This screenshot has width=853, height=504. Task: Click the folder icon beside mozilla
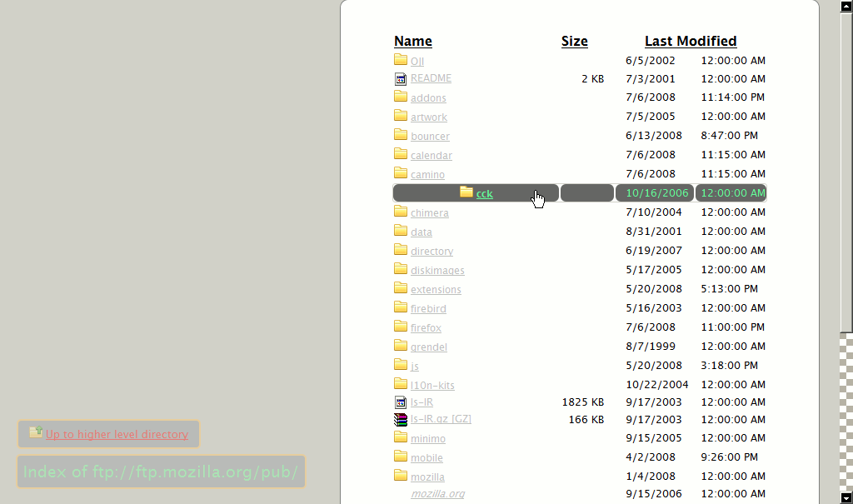(x=401, y=475)
